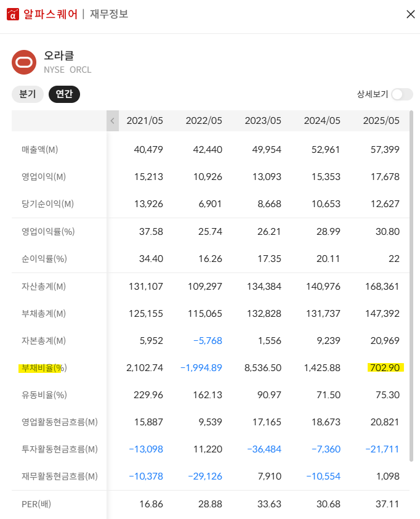Click the 2021/05 column header
Image resolution: width=420 pixels, height=519 pixels.
coord(145,121)
